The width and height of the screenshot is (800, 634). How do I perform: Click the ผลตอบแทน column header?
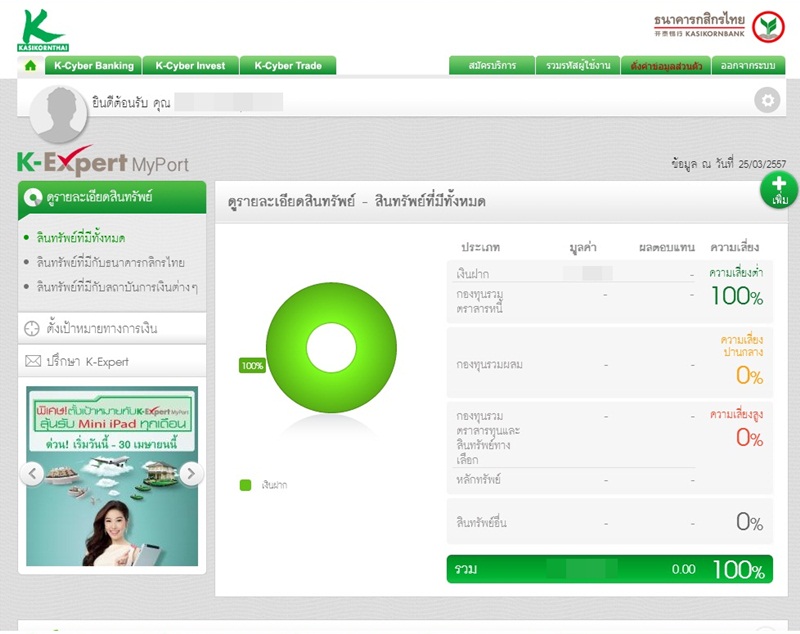[x=667, y=247]
